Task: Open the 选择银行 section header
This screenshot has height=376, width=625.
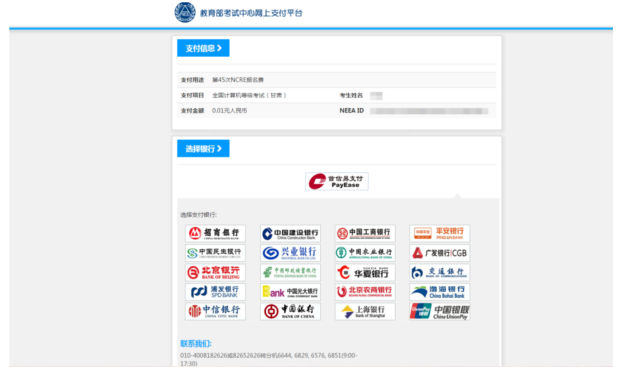Action: (203, 149)
